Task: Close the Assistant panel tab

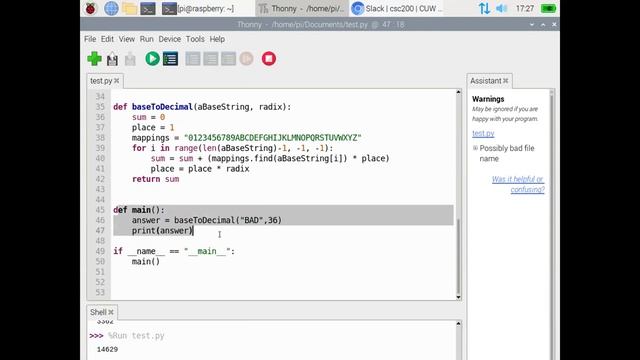Action: pos(506,81)
